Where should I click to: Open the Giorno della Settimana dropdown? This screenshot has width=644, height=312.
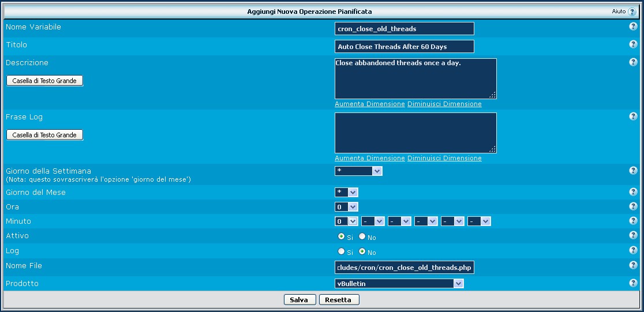click(x=358, y=171)
